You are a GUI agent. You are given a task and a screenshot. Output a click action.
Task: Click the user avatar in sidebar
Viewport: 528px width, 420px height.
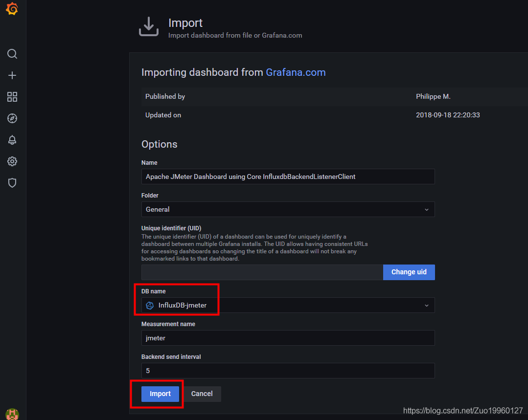[12, 414]
